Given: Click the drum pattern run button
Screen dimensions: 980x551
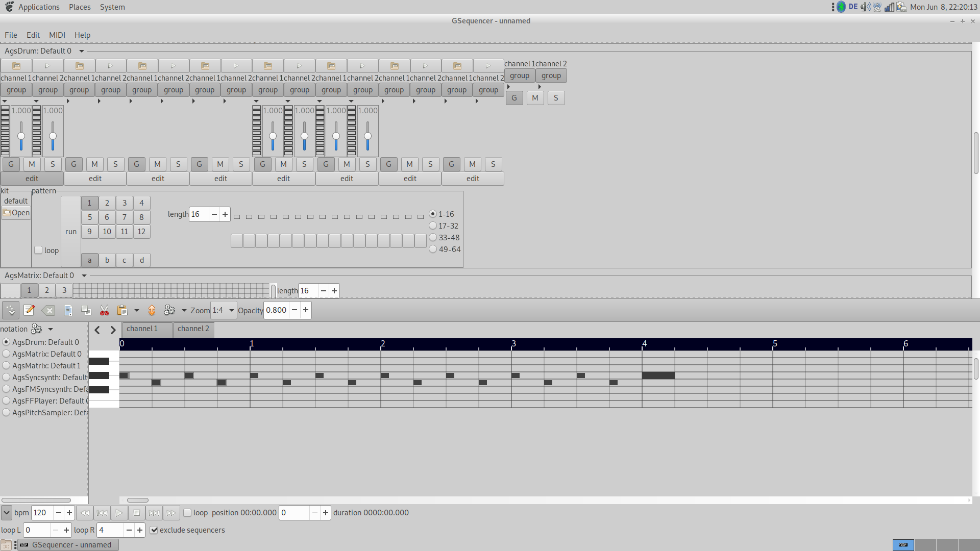Looking at the screenshot, I should pos(71,232).
